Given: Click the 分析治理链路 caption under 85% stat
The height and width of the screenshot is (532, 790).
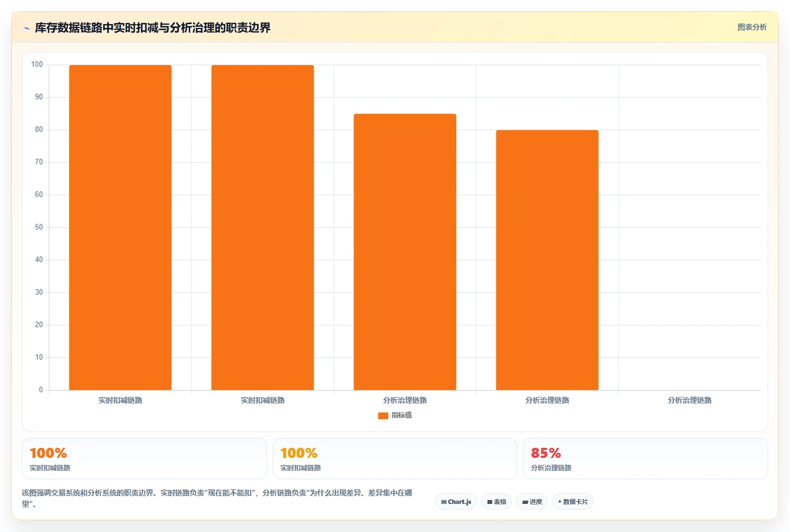Looking at the screenshot, I should tap(551, 468).
